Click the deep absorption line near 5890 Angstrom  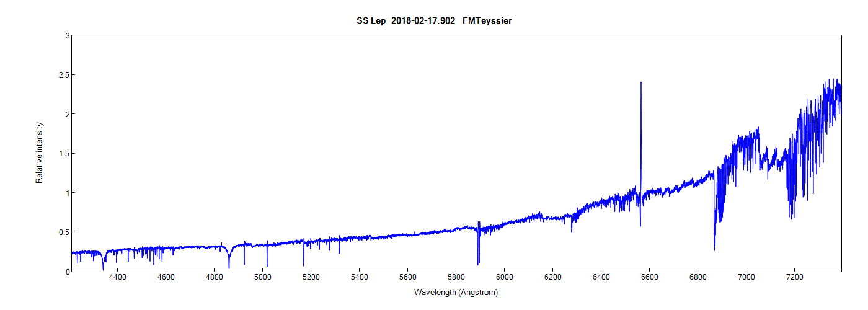pyautogui.click(x=478, y=263)
